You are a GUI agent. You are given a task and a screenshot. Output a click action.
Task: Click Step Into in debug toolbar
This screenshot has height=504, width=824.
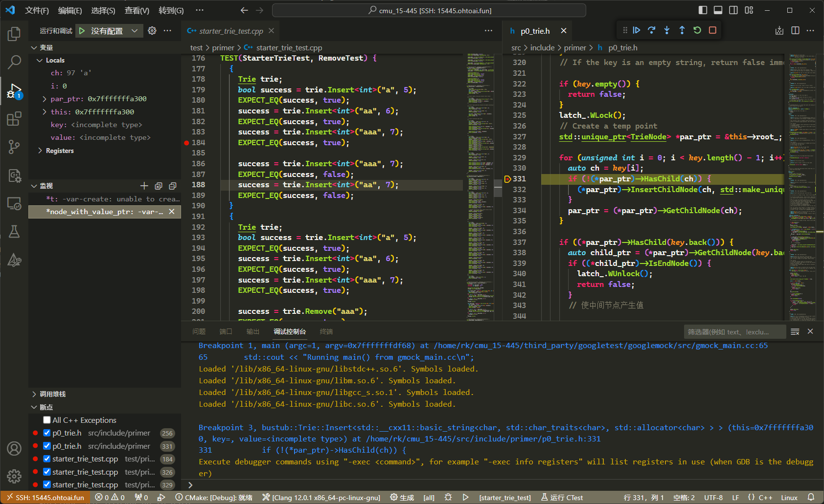click(x=666, y=30)
